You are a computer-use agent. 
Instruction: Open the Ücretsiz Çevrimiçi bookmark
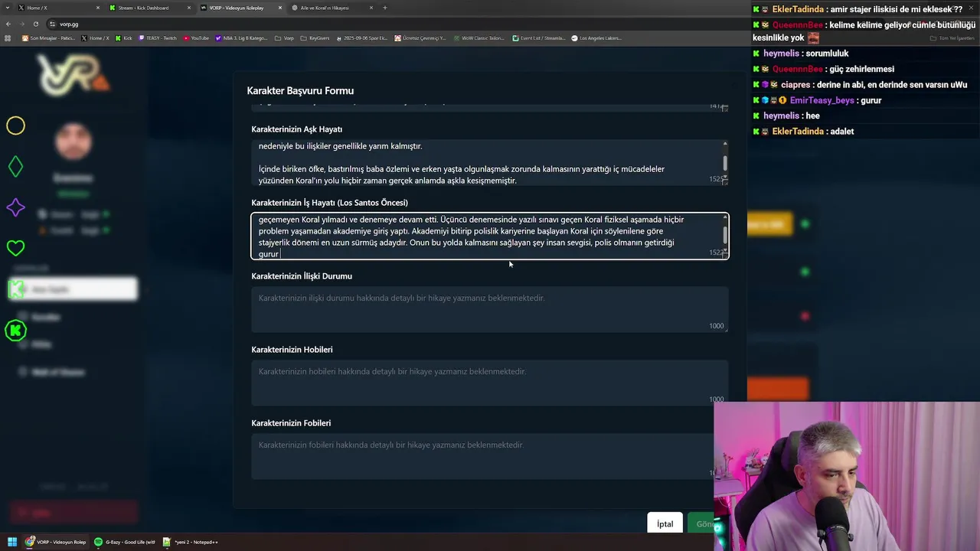[421, 37]
